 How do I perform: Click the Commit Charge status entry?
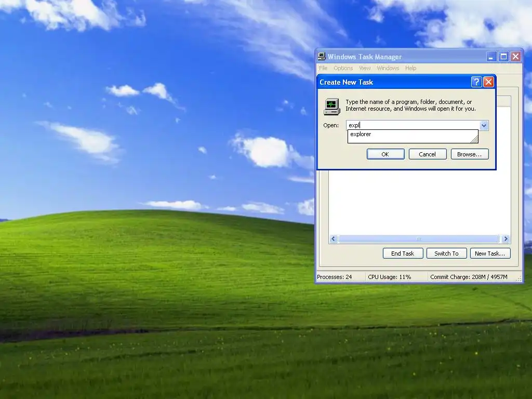point(469,277)
